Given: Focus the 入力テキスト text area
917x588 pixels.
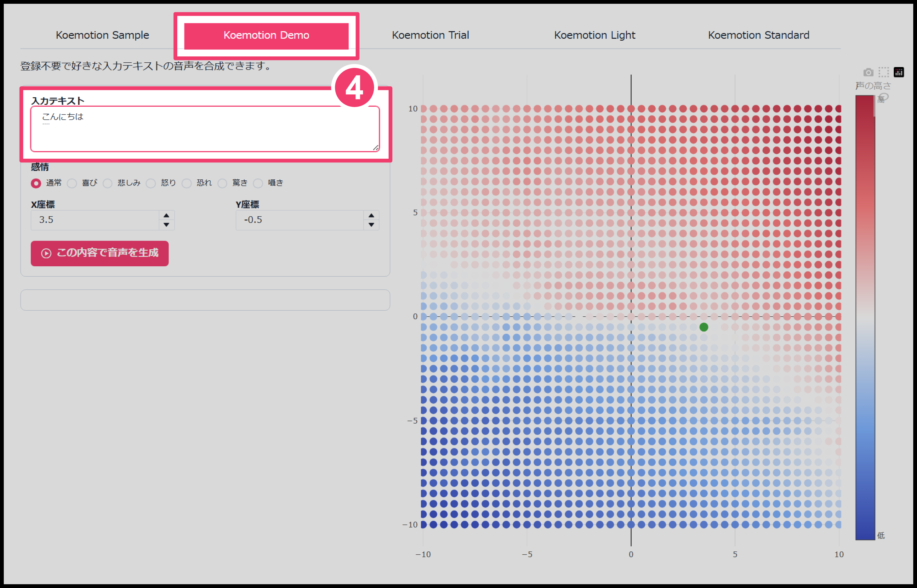Looking at the screenshot, I should pyautogui.click(x=205, y=129).
